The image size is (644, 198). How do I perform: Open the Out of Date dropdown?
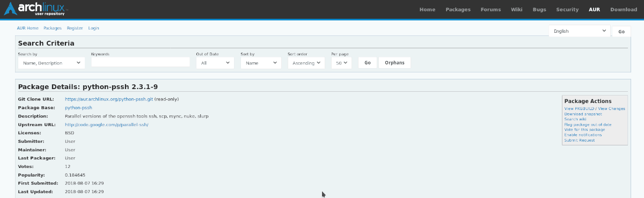pyautogui.click(x=215, y=63)
